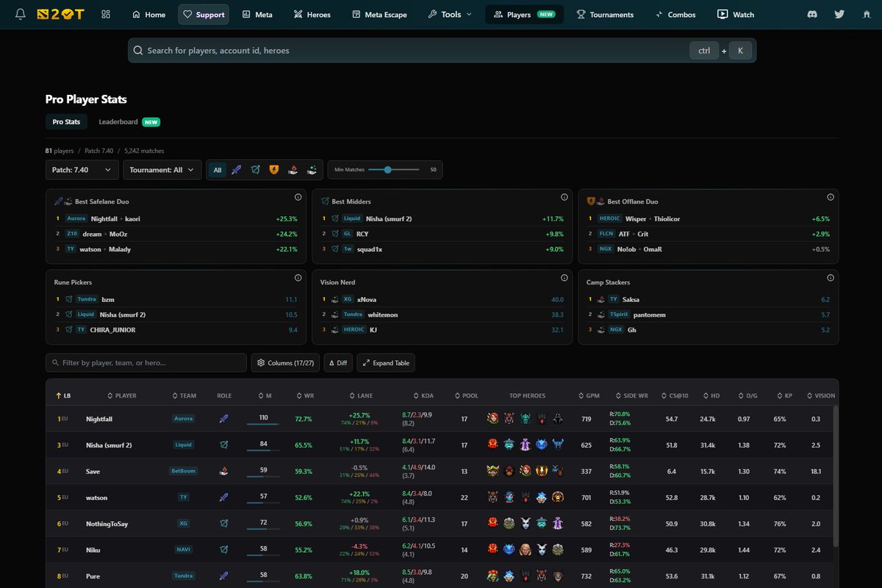
Task: Click the last top hero icon in watson's row
Action: pyautogui.click(x=558, y=498)
